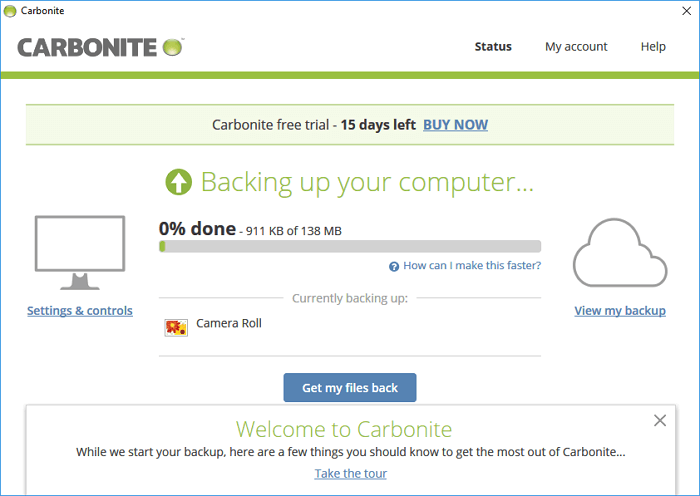The height and width of the screenshot is (496, 700).
Task: Click the Camera Roll picture thumbnail
Action: point(176,326)
